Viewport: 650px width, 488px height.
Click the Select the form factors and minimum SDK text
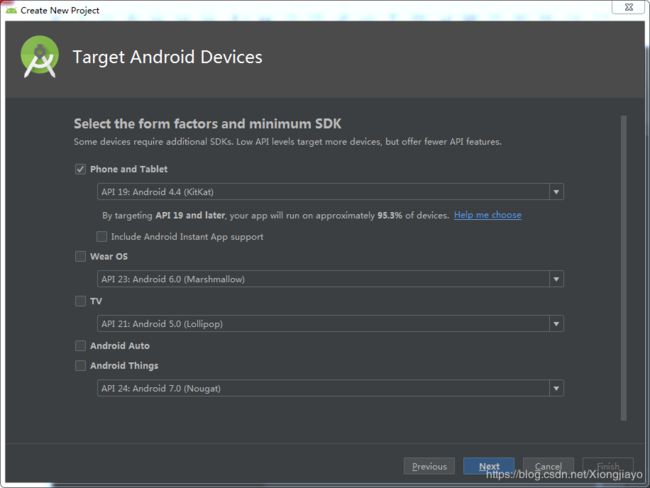[207, 124]
